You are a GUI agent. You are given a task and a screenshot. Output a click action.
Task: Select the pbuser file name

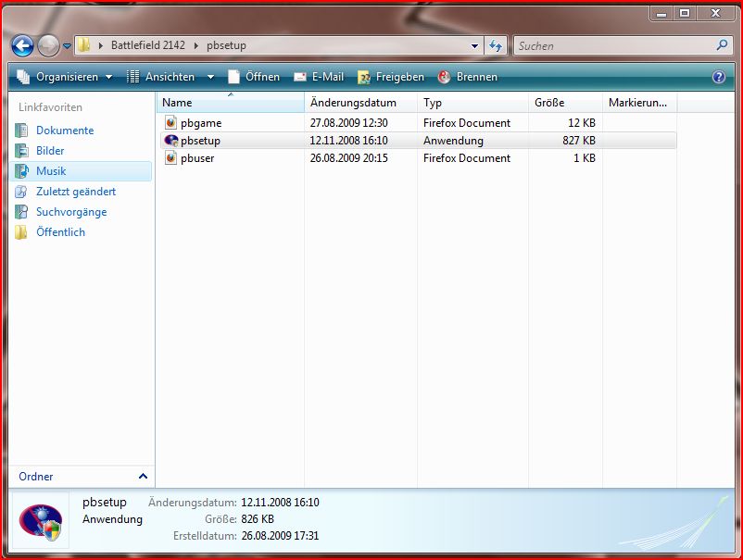tap(197, 158)
